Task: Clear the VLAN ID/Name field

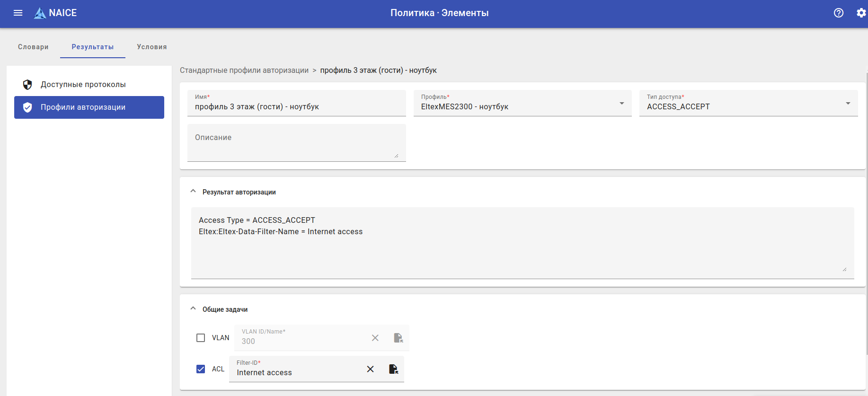Action: 375,338
